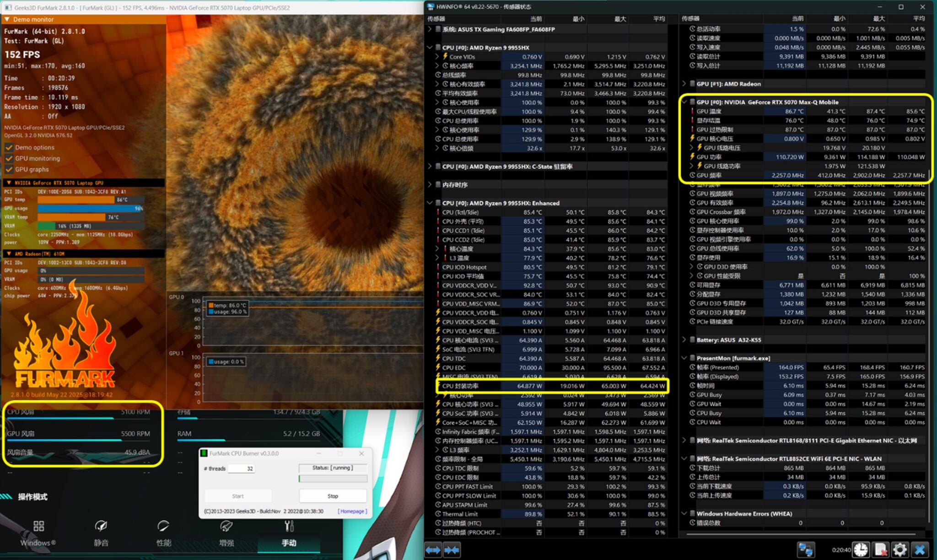Click lightning icon beside CPU 封装功率 row
The height and width of the screenshot is (560, 937).
(438, 386)
